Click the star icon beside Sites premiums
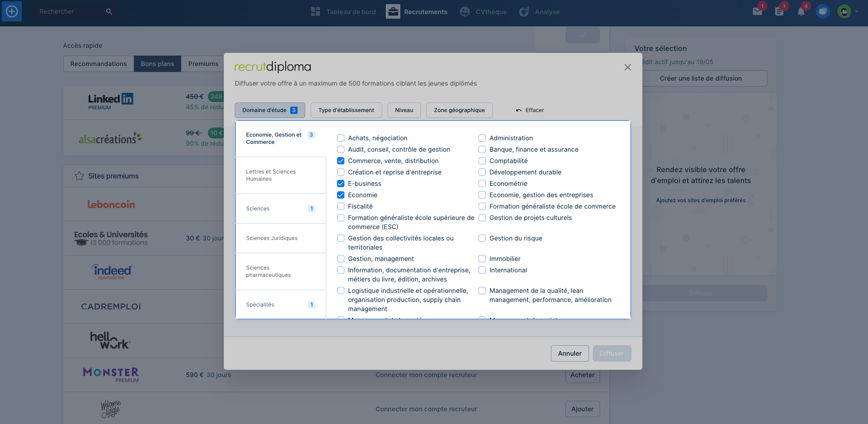The width and height of the screenshot is (868, 424). pos(80,176)
